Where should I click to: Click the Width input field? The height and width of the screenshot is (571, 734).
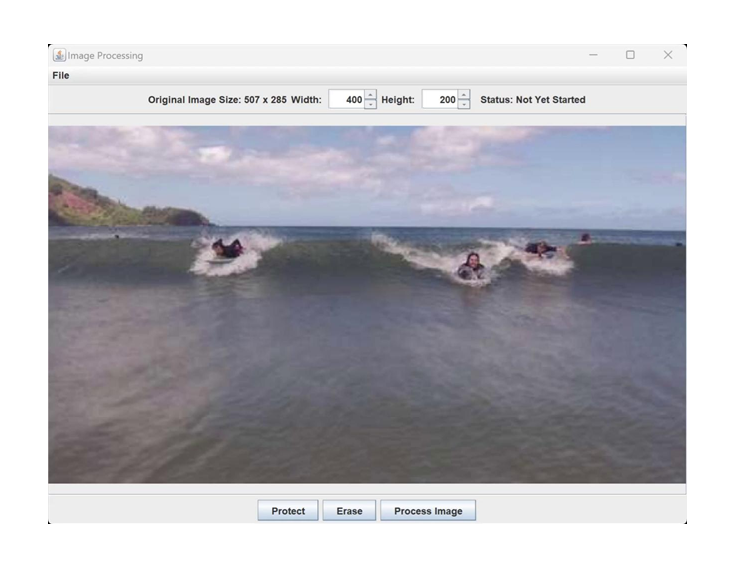coord(346,100)
